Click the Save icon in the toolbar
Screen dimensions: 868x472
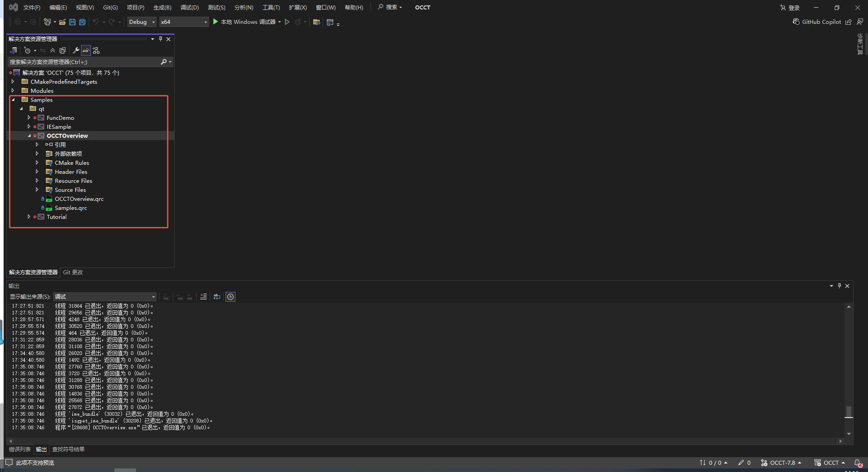(x=72, y=22)
